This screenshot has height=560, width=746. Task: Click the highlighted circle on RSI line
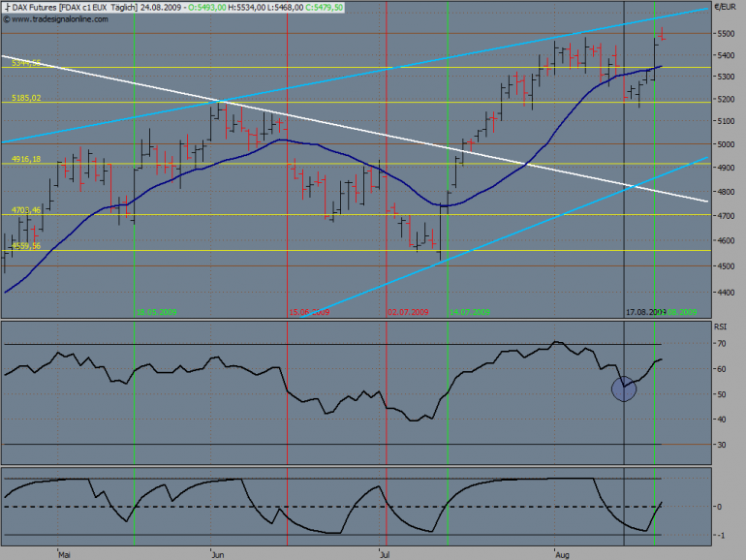pyautogui.click(x=624, y=389)
